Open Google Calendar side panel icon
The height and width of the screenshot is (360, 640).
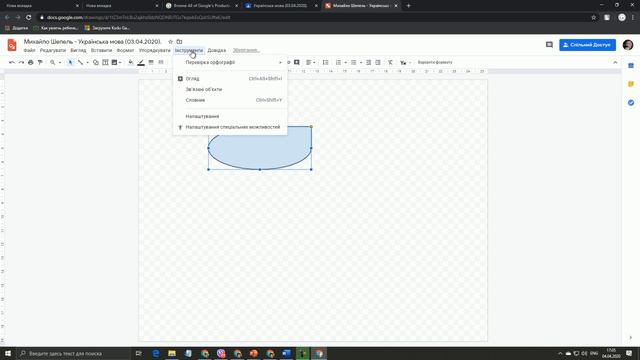(631, 66)
